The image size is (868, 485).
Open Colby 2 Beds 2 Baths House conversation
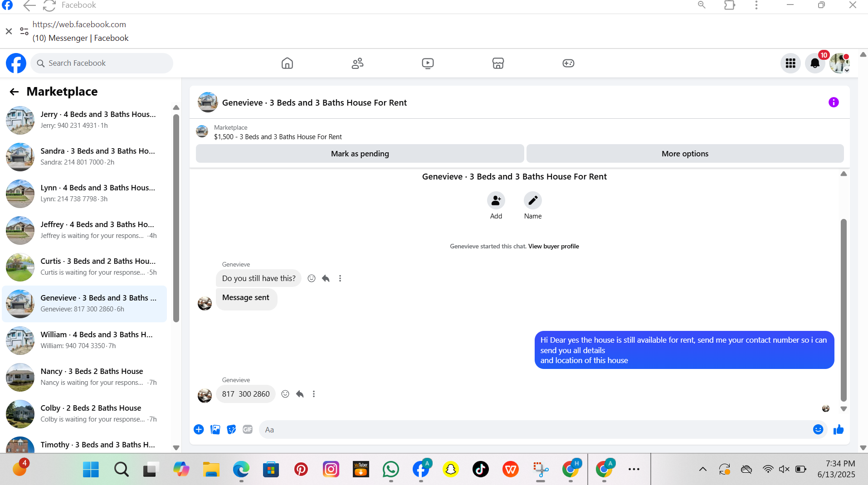pos(85,413)
